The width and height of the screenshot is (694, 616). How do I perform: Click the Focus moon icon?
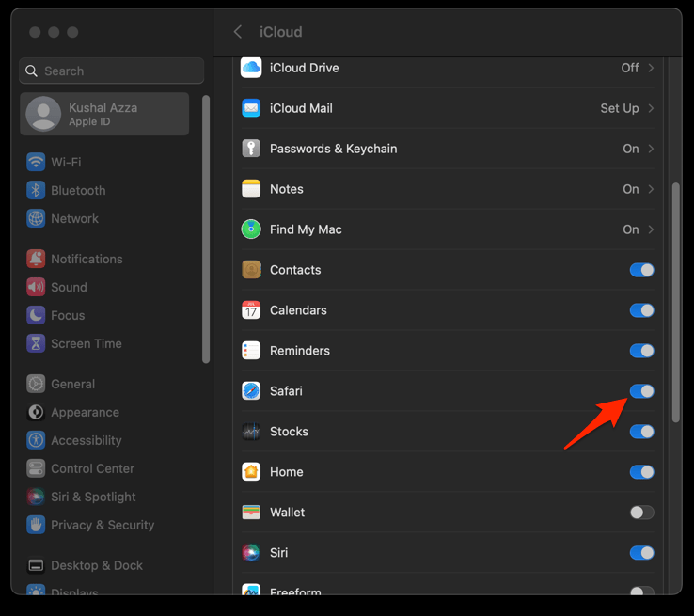click(x=36, y=315)
